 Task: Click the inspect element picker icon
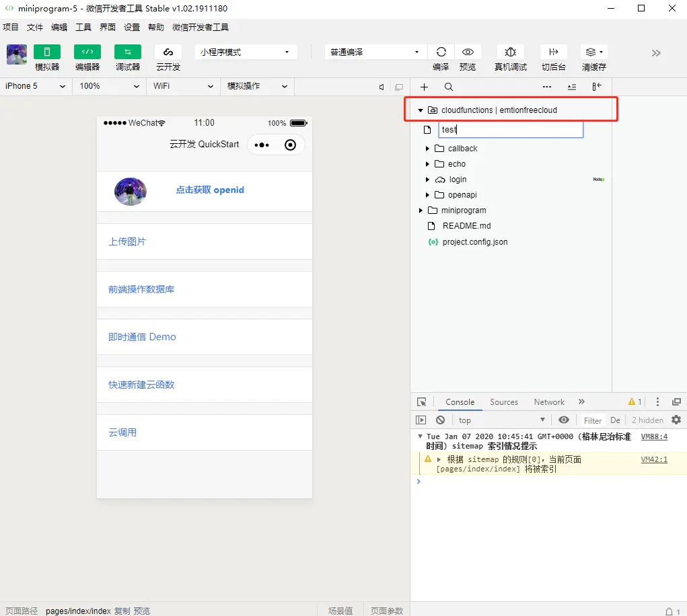click(421, 402)
